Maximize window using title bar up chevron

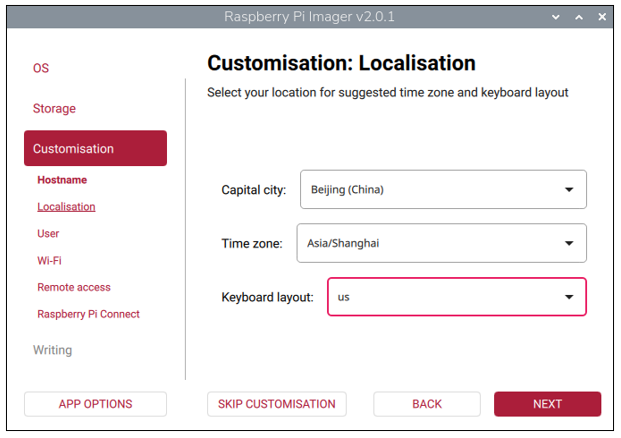pyautogui.click(x=579, y=17)
